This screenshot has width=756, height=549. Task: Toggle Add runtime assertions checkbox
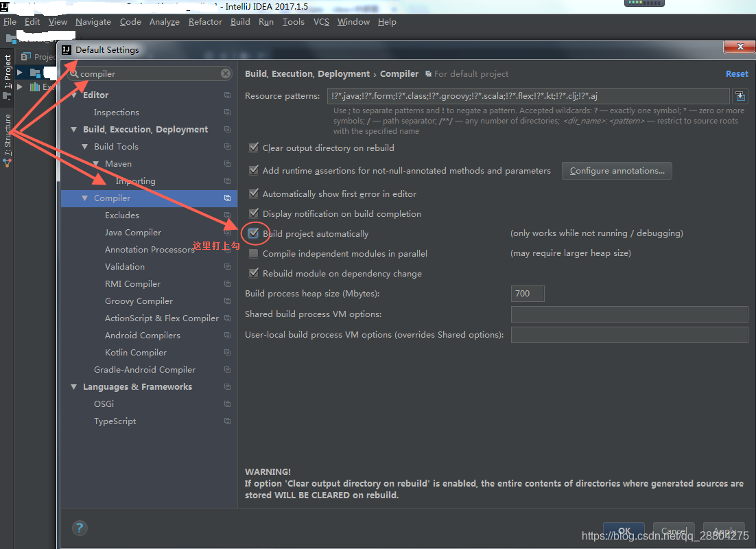254,170
